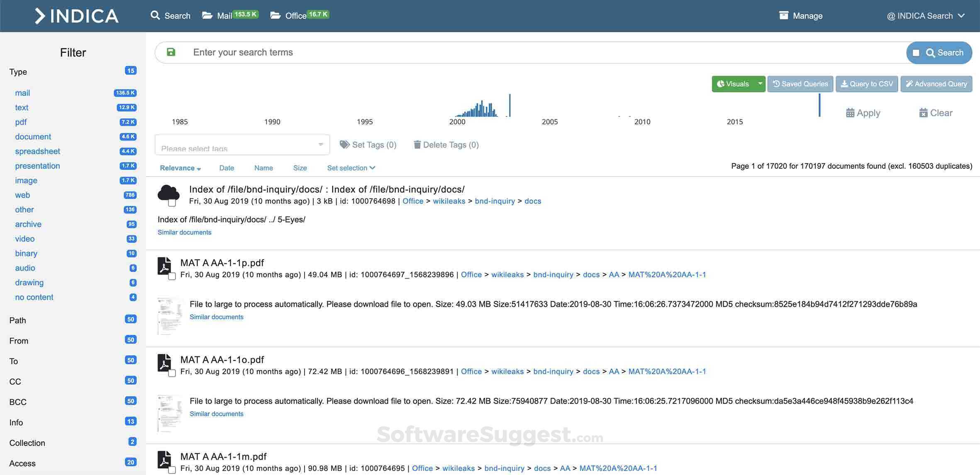
Task: Check the checkbox for MAT A AA-1-1o.pdf
Action: (172, 374)
